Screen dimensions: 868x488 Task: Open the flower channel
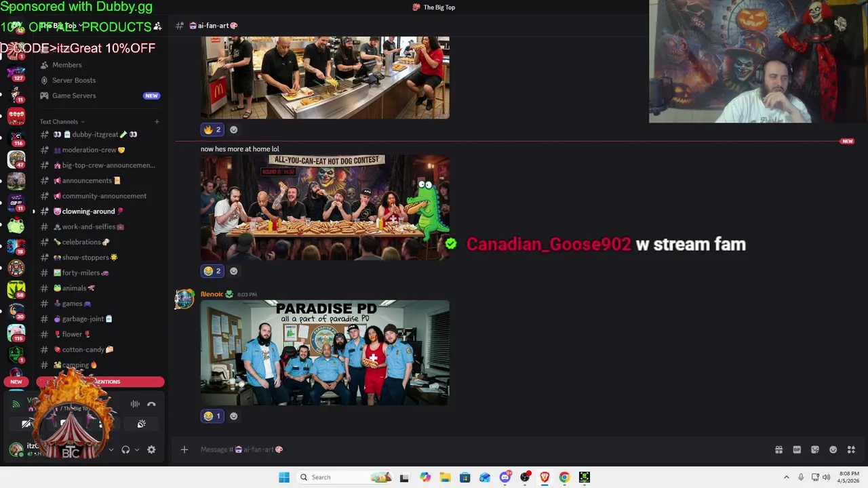(x=100, y=334)
